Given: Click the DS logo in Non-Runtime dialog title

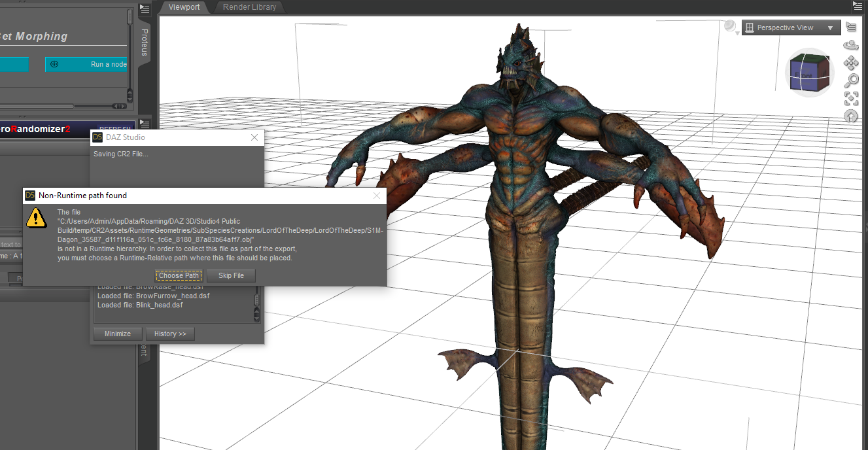Looking at the screenshot, I should (30, 196).
